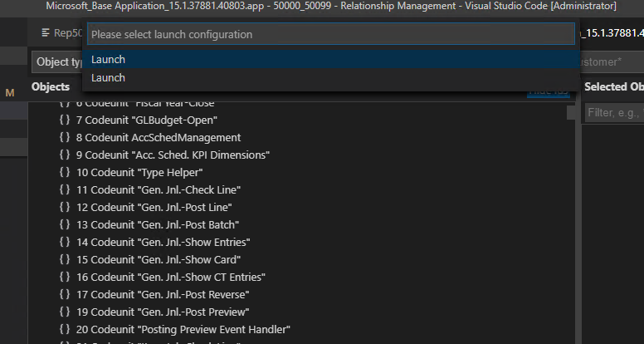
Task: Click the Filter field under Selected Objects
Action: pos(613,112)
